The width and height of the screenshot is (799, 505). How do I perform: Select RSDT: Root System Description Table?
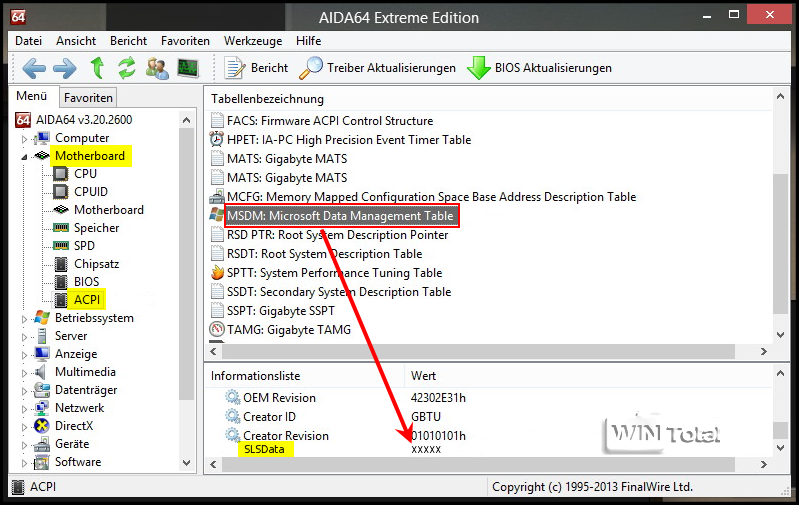324,254
